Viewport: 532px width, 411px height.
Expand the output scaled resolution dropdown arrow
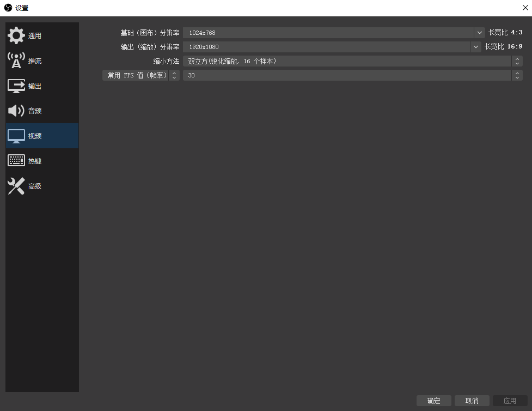476,47
